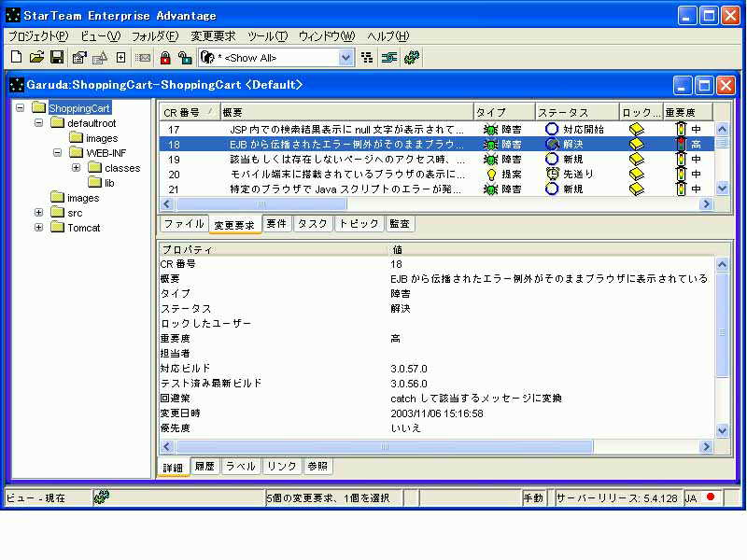Click the New project toolbar icon

pos(16,57)
